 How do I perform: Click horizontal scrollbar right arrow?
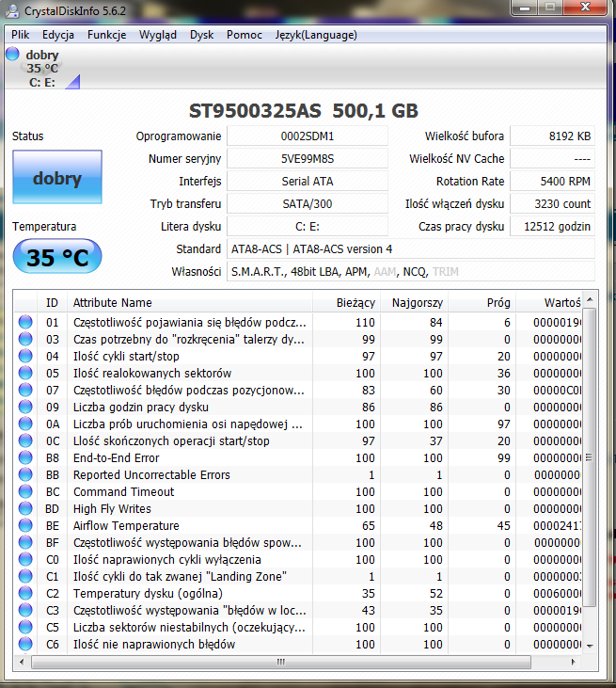coord(573,662)
